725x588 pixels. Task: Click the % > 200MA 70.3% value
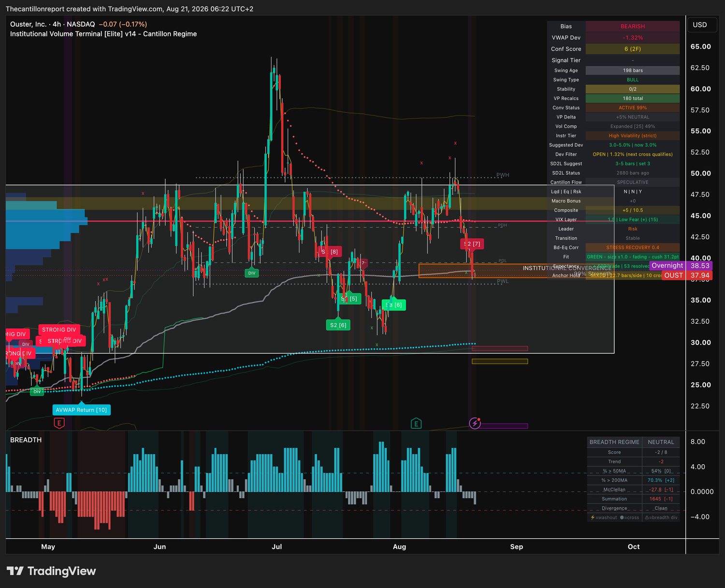coord(661,480)
